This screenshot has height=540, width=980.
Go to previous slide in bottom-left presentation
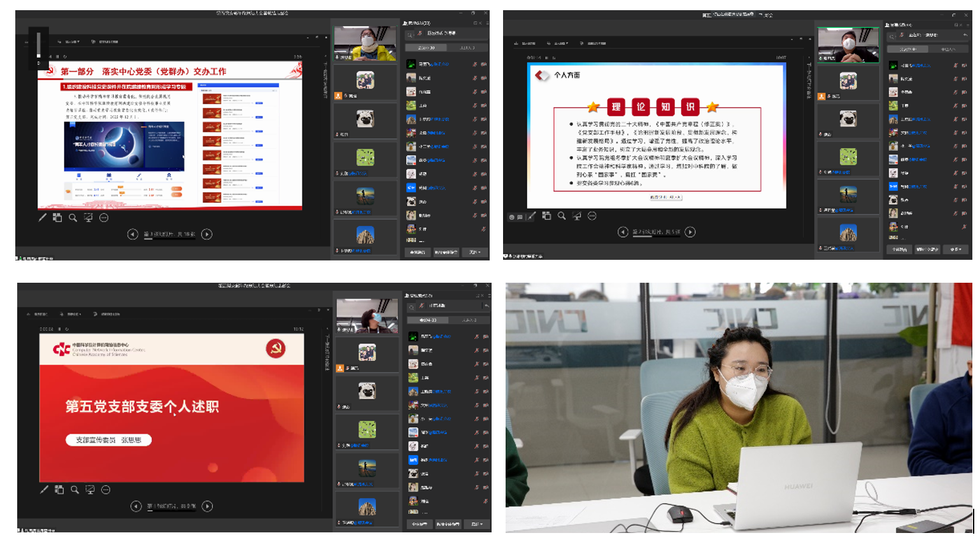[136, 506]
